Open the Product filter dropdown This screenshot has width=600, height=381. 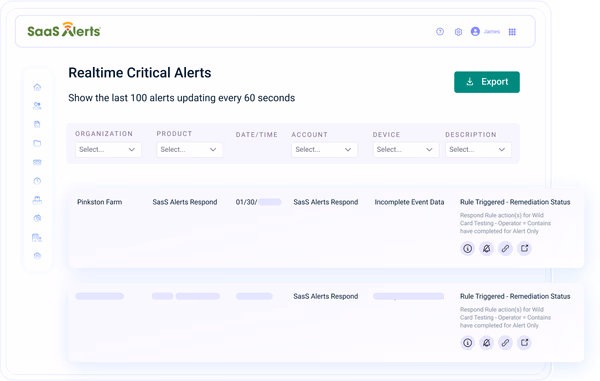click(189, 150)
